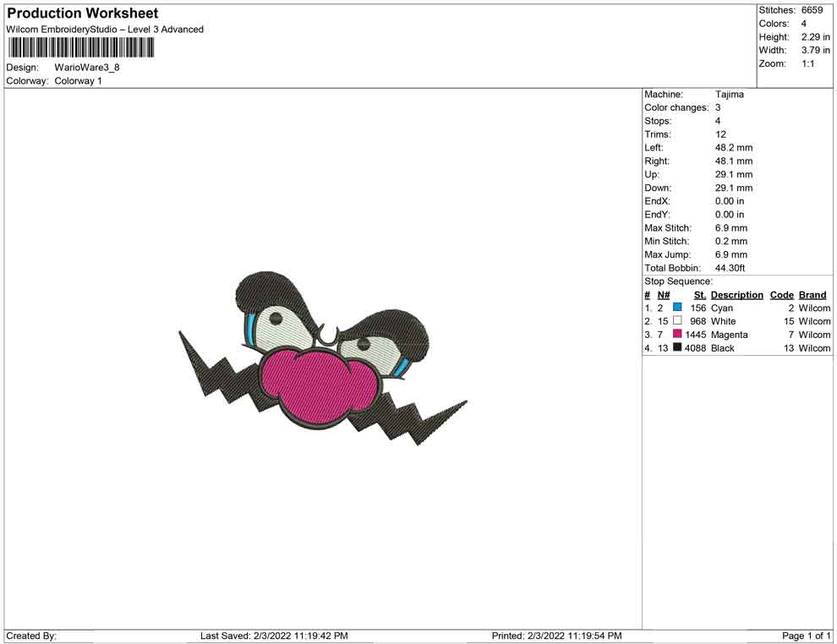Click the stitch count '1445' for Magenta

tap(696, 335)
